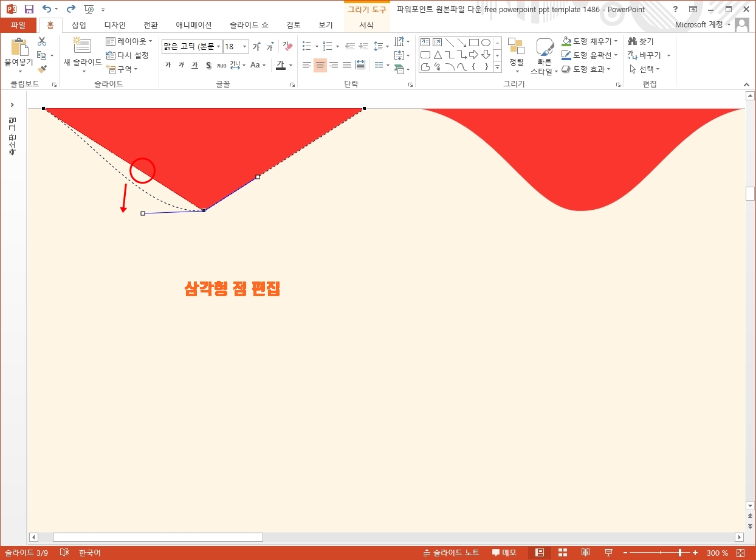756x560 pixels.
Task: Align text right
Action: pos(334,65)
